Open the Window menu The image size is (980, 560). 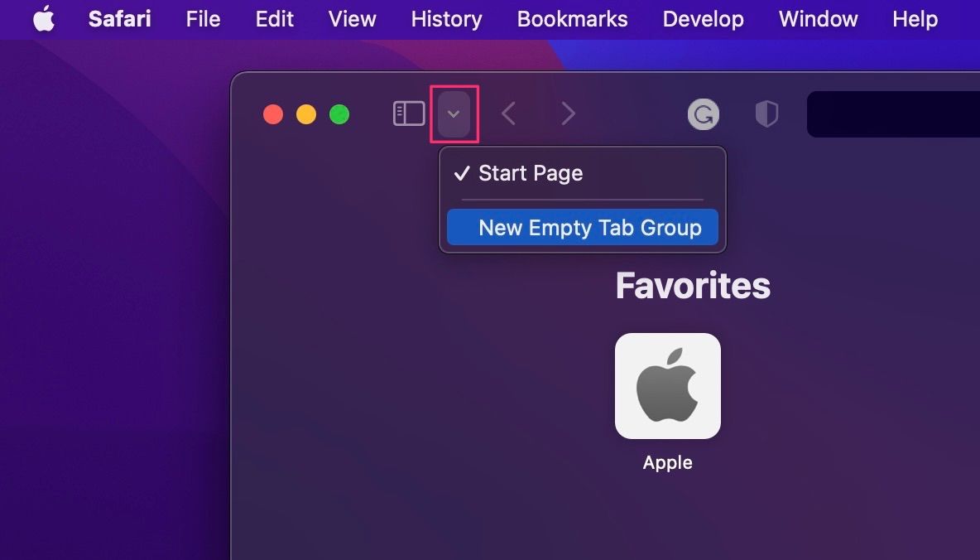click(x=818, y=19)
